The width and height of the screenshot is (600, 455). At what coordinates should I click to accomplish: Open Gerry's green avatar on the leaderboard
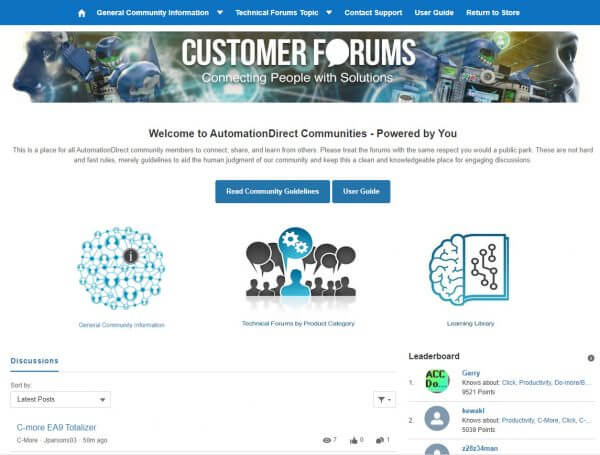[437, 381]
